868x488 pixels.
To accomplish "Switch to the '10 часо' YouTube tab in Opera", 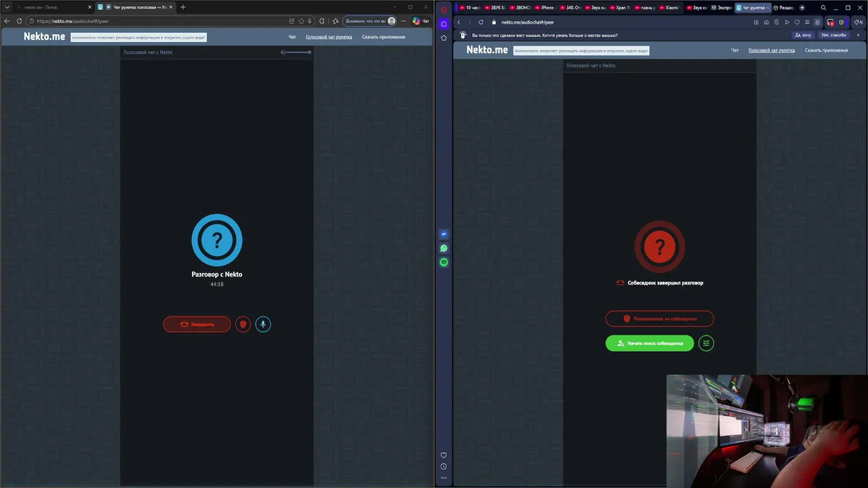I will pos(470,7).
